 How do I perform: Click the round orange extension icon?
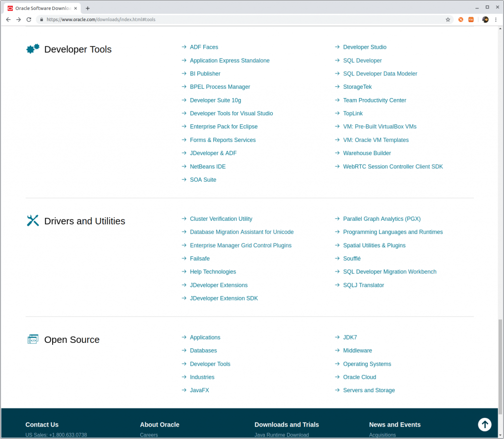(461, 20)
